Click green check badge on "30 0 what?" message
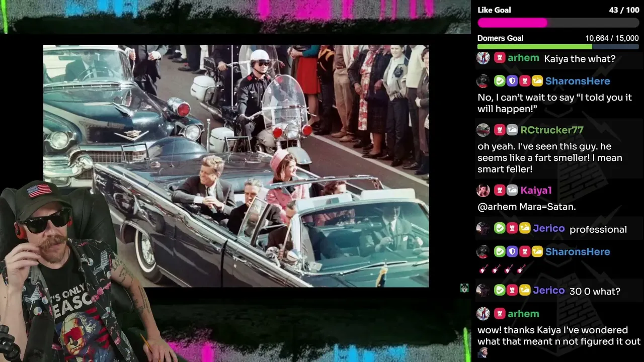This screenshot has width=644, height=362. click(x=500, y=290)
